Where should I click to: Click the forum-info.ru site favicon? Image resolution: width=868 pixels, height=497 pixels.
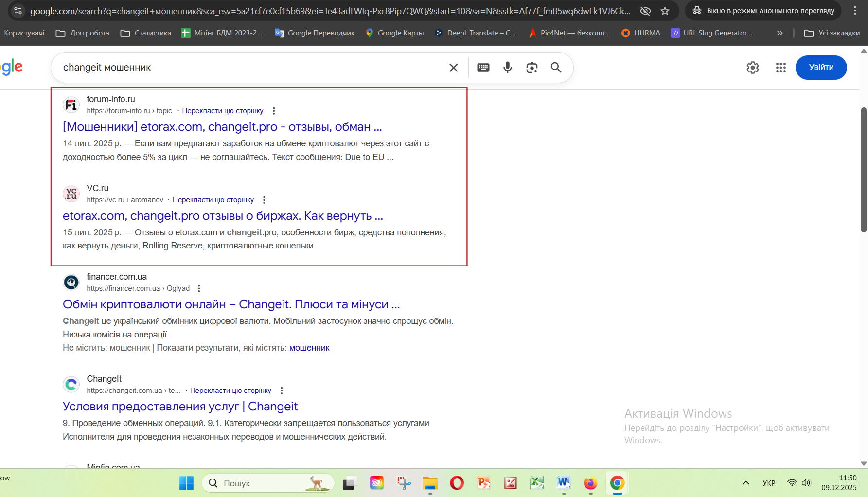71,105
